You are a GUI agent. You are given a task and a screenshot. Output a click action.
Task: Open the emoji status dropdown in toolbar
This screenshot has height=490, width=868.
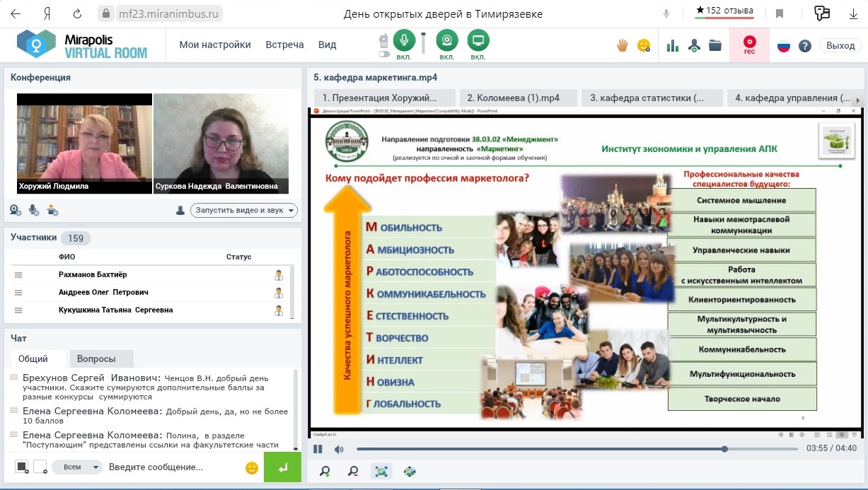coord(644,45)
